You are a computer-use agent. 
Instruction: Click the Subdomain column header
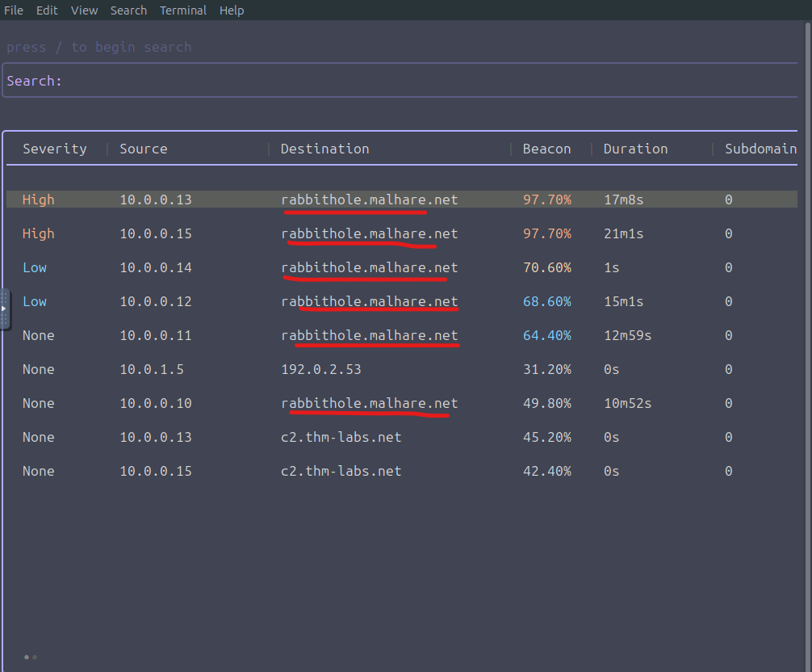[x=760, y=149]
